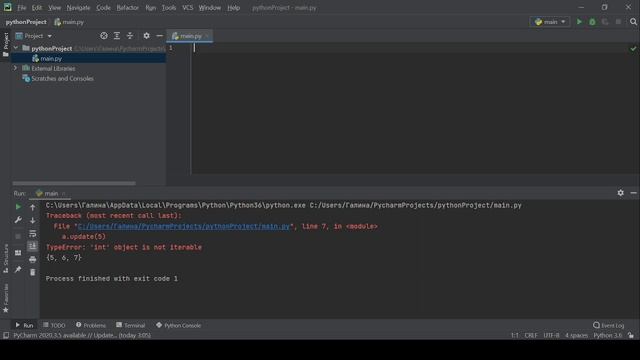Stop process in Run panel
Screen dimensions: 640x360
[x=18, y=236]
